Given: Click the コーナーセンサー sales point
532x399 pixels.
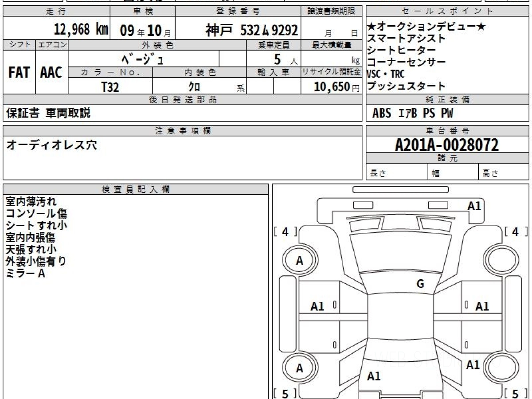Looking at the screenshot, I should (407, 62).
